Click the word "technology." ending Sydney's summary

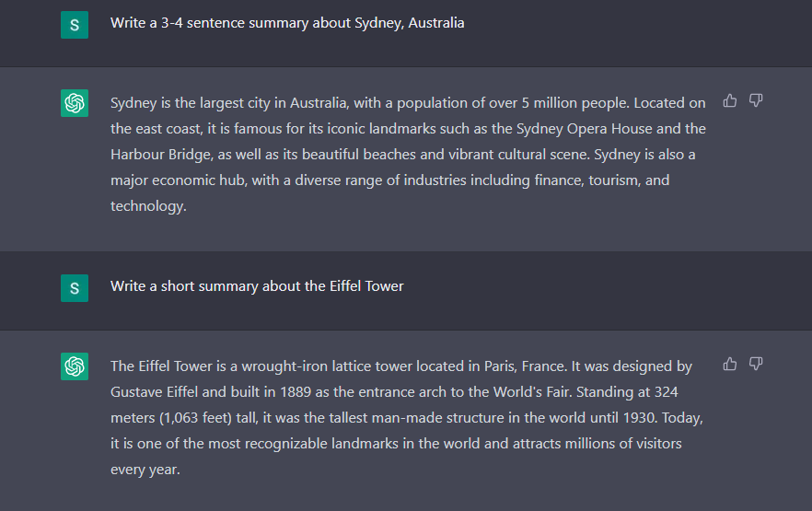coord(148,206)
